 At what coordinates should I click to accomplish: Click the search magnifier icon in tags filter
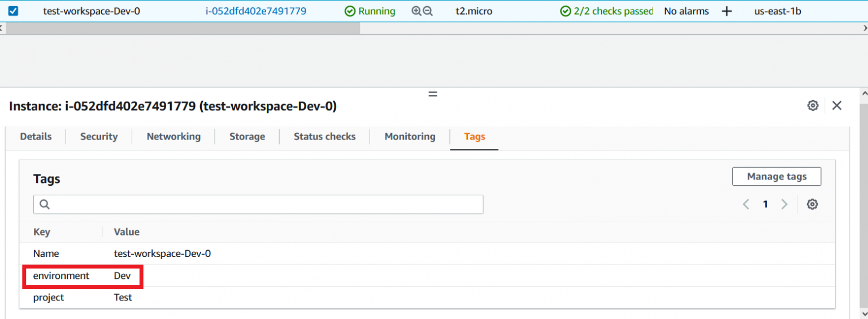45,204
